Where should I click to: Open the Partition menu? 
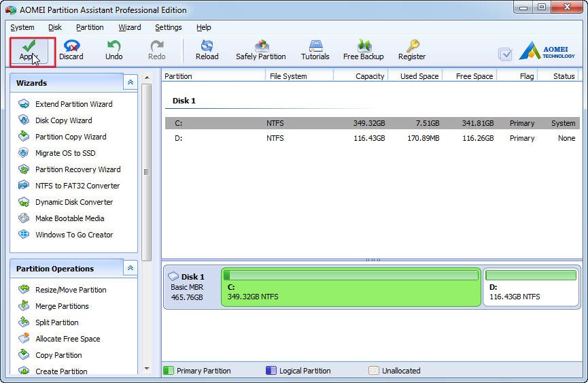pyautogui.click(x=90, y=27)
